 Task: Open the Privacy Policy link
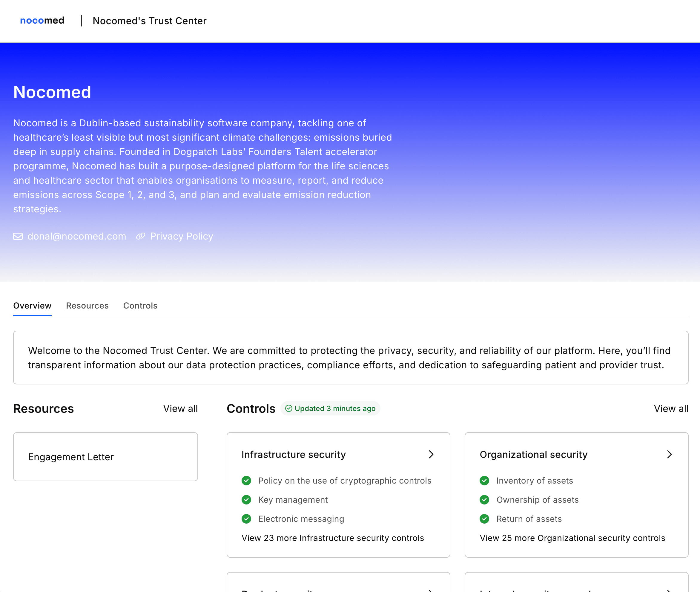(182, 236)
